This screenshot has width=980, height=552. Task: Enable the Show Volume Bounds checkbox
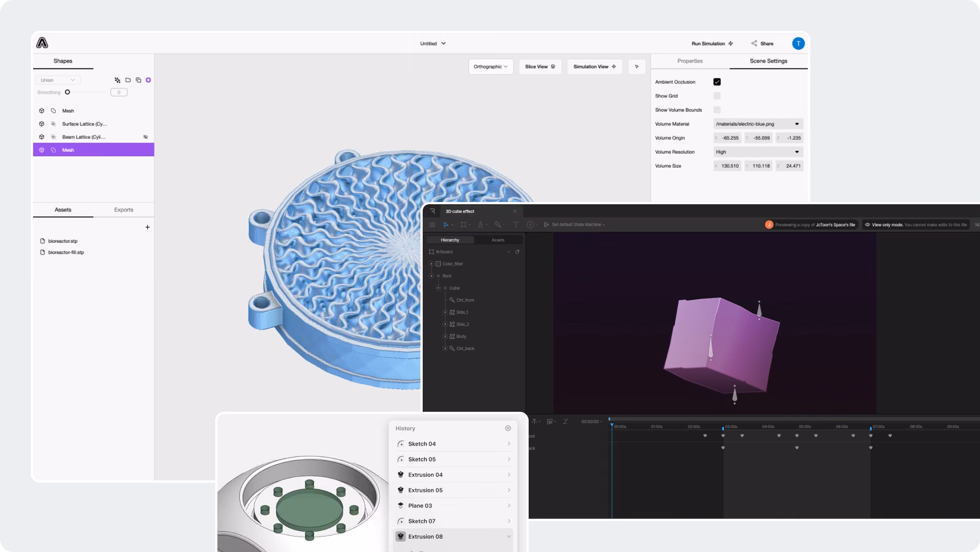[717, 110]
